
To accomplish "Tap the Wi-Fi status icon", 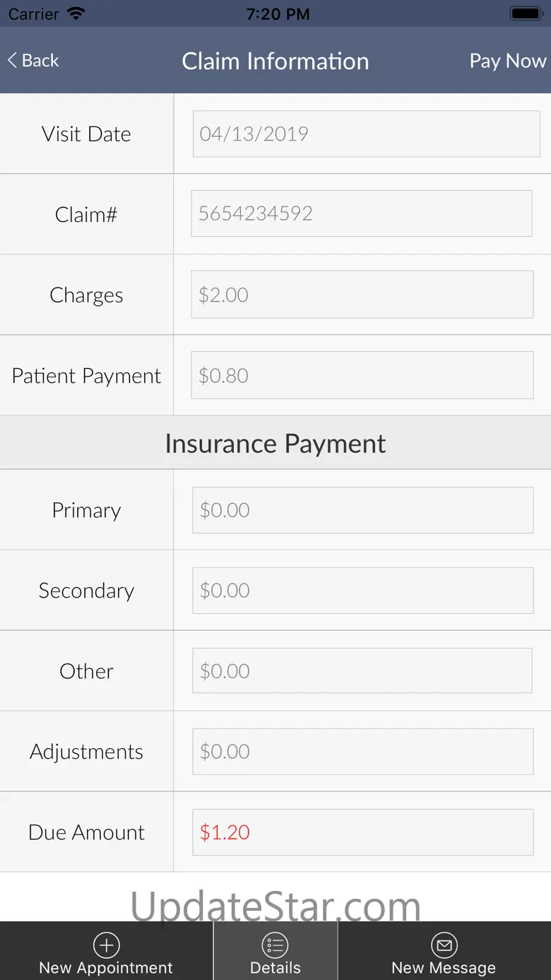I will 76,13.
